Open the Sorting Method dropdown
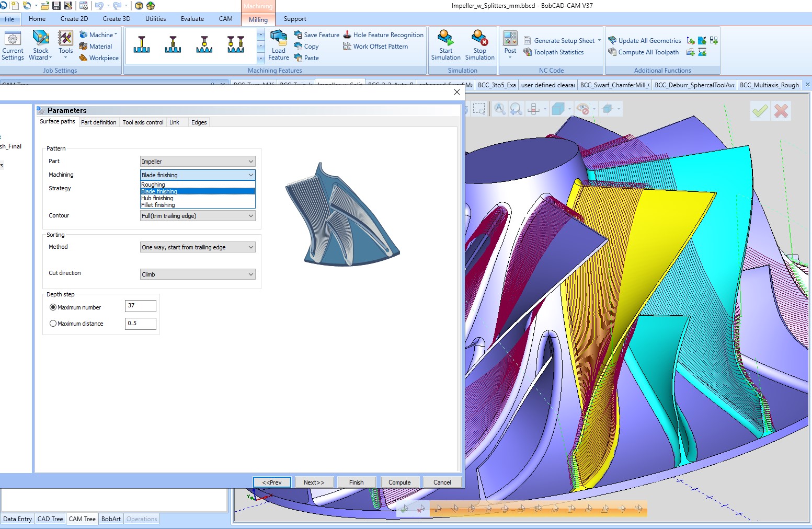 tap(198, 247)
